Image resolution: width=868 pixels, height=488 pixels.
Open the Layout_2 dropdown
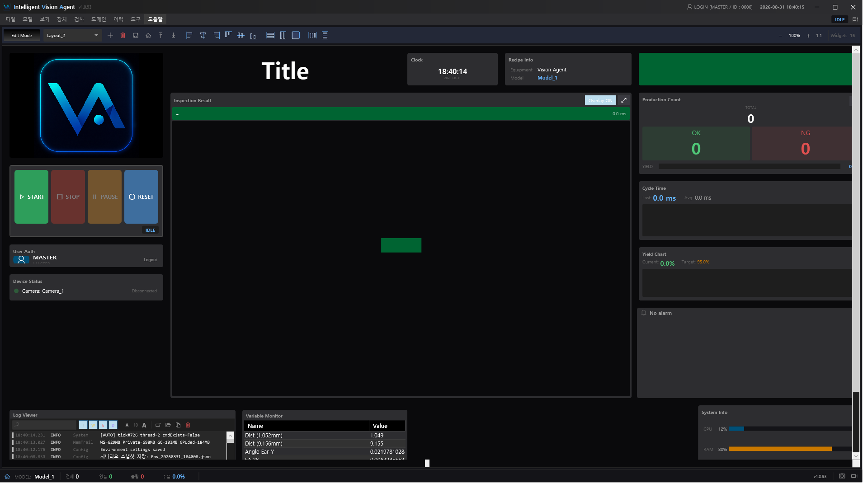click(x=72, y=36)
